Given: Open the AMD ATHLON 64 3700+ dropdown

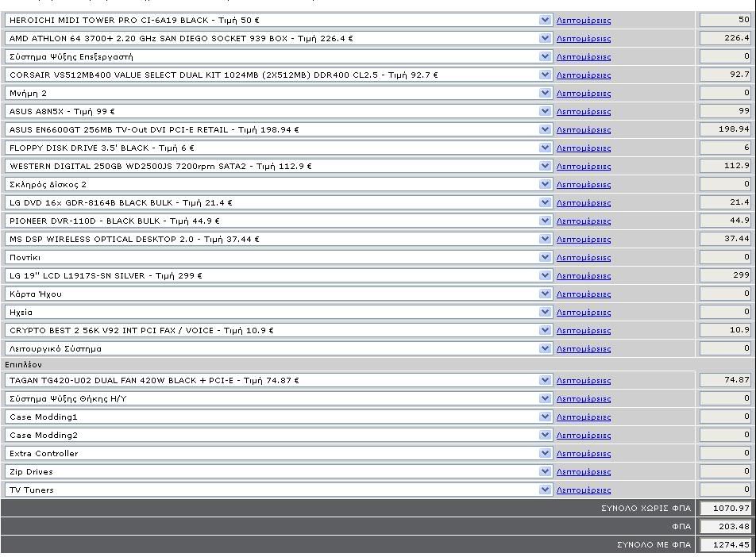Looking at the screenshot, I should click(x=278, y=39).
